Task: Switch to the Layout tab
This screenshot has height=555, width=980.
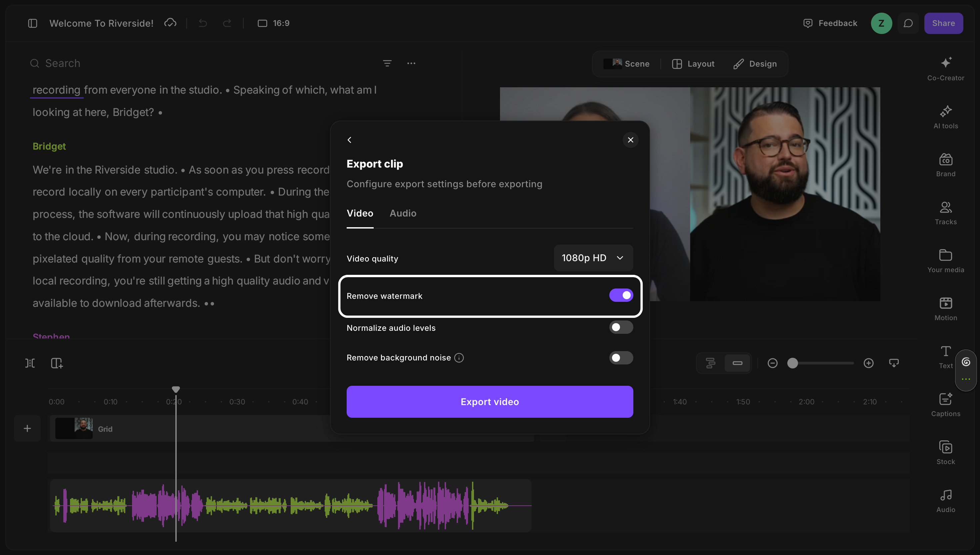Action: pos(693,64)
